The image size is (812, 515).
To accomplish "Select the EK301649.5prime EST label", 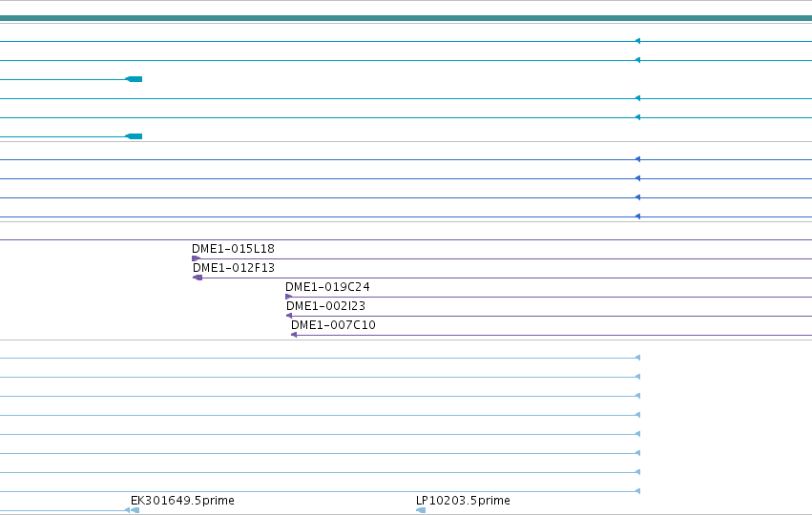I will (x=182, y=501).
